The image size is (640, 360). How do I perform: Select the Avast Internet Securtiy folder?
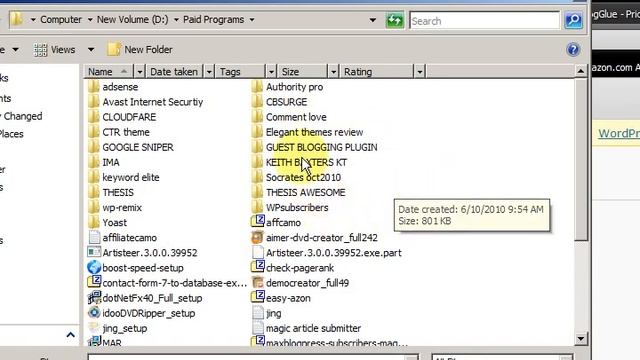pos(145,102)
